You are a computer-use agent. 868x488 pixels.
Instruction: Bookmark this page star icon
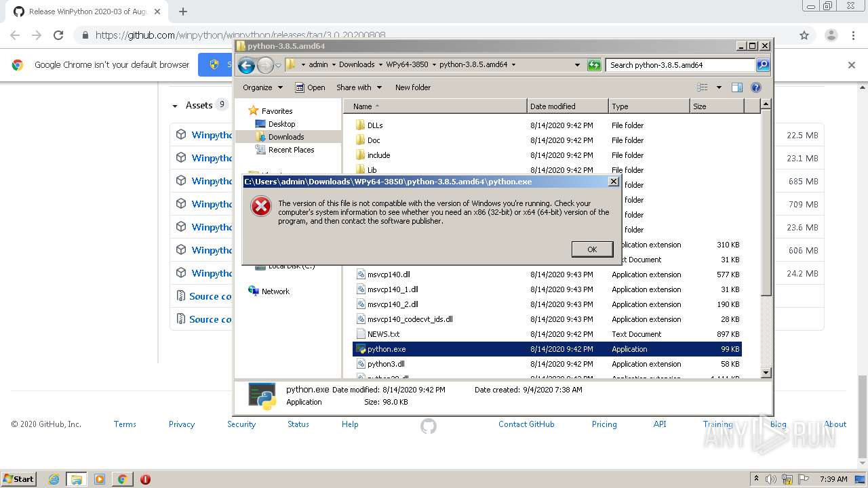804,35
